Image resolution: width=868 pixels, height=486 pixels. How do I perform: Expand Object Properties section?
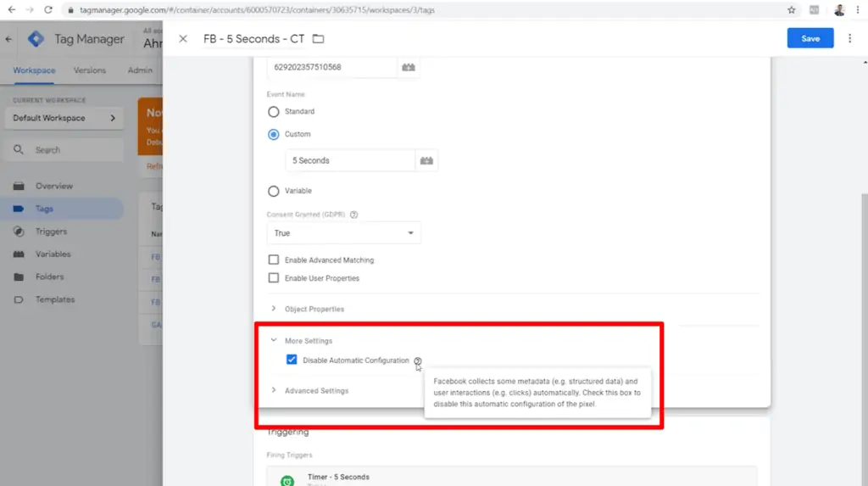pos(274,309)
